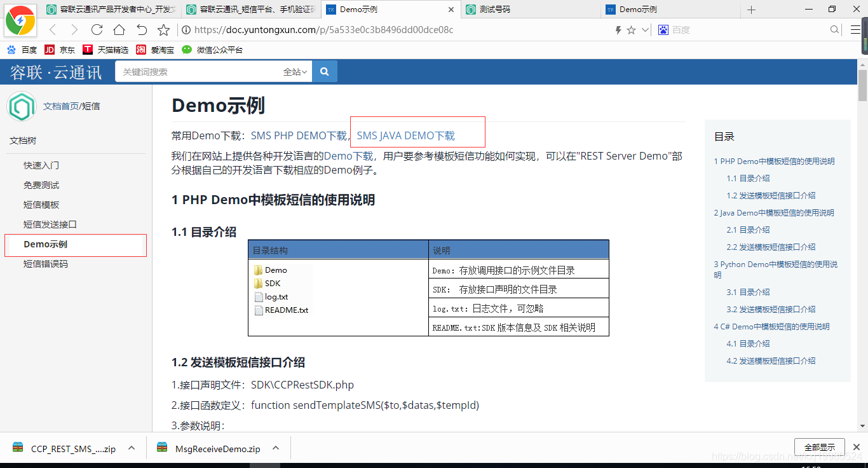The image size is (868, 468).
Task: Jump to 2 Java Demo section in contents
Action: tap(774, 213)
